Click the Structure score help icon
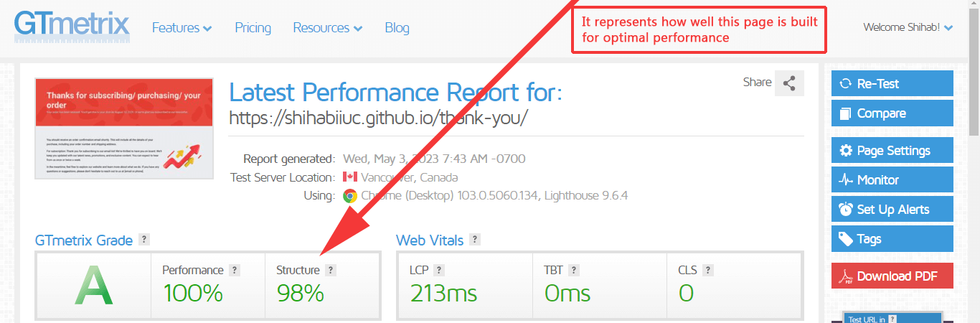The width and height of the screenshot is (980, 323). coord(330,270)
